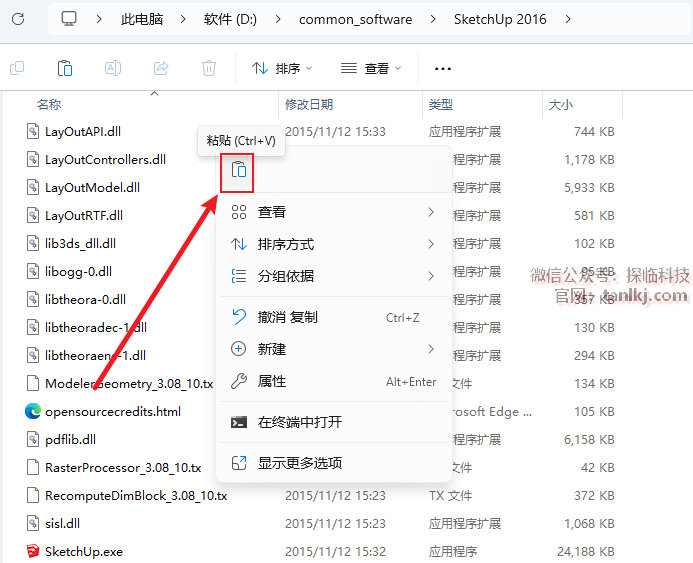693x563 pixels.
Task: Click the lib3ds_dll.dll file icon
Action: point(33,243)
